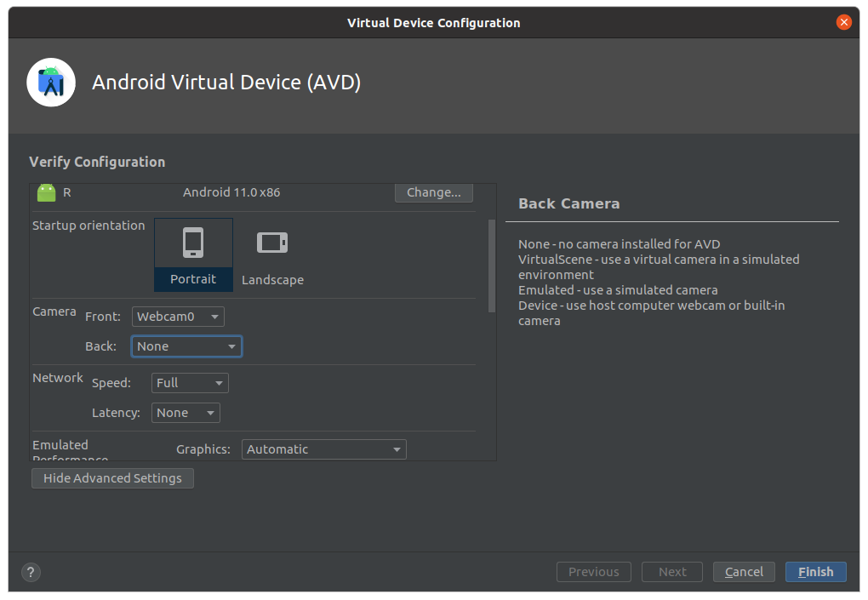868x600 pixels.
Task: Click the 'None - no camera installed for AVD' text
Action: pyautogui.click(x=619, y=244)
